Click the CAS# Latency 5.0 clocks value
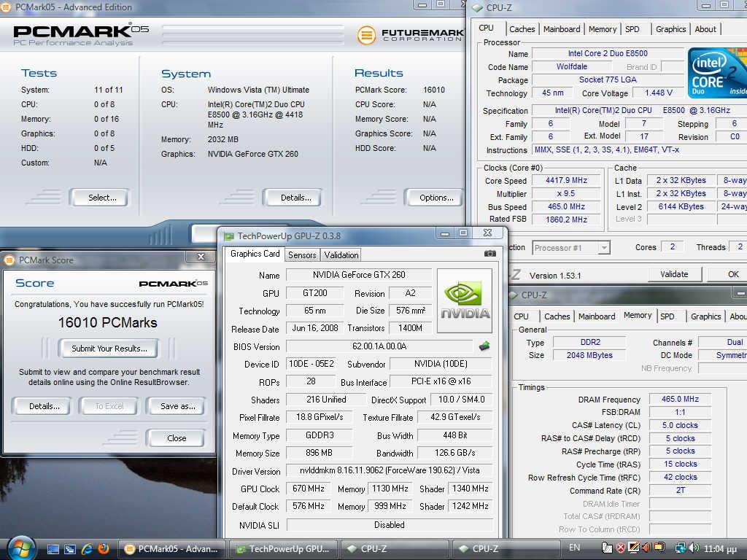 click(x=680, y=425)
